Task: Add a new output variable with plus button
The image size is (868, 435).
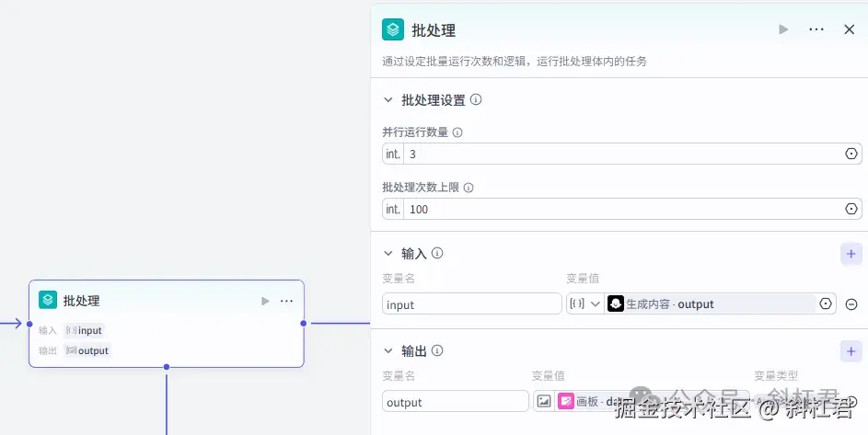Action: pos(851,351)
